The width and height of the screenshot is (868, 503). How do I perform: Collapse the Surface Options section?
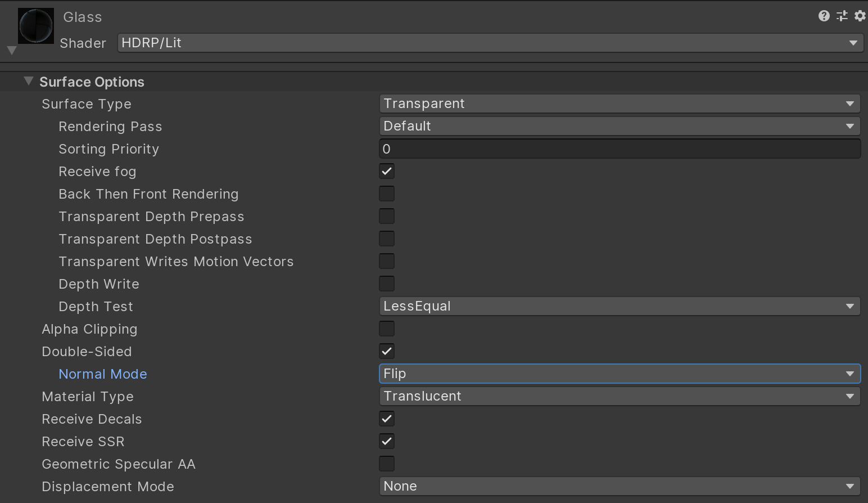pyautogui.click(x=29, y=82)
